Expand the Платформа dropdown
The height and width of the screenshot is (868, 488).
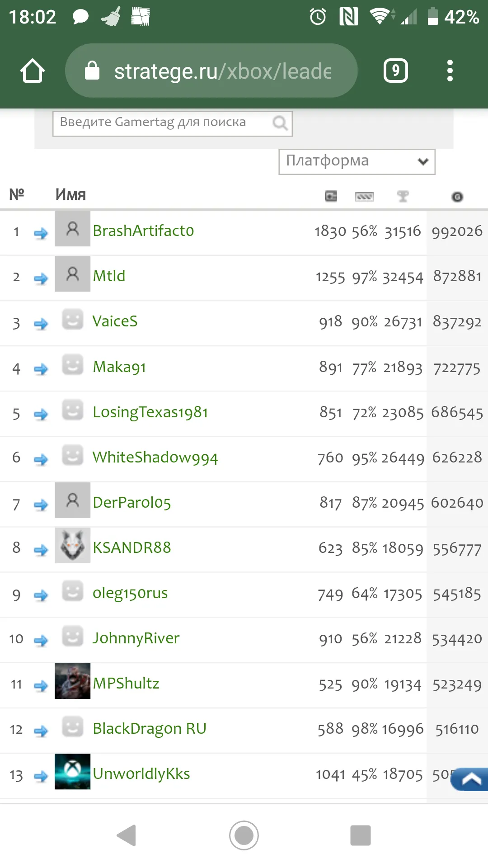(357, 161)
